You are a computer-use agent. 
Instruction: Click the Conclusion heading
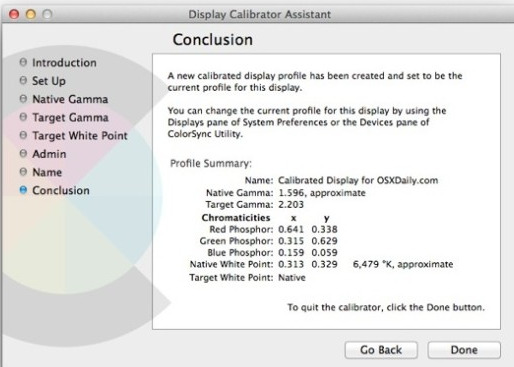pyautogui.click(x=213, y=40)
